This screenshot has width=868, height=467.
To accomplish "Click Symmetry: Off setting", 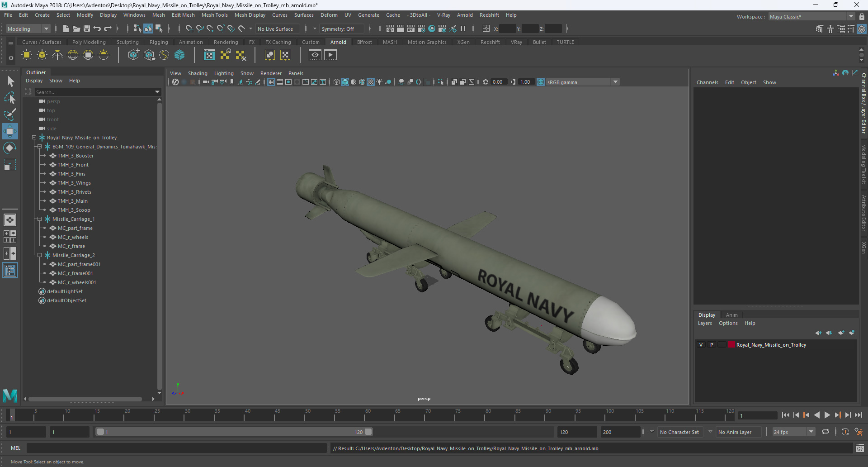I will pos(341,29).
